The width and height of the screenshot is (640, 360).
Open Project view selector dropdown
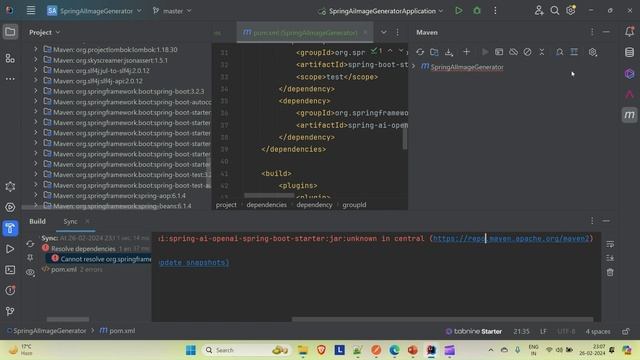tap(44, 32)
